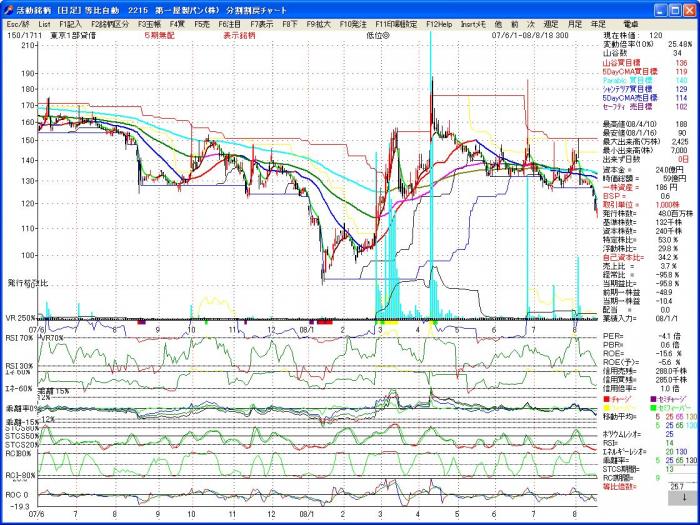
Task: Click the 最高値(08/4/10) 188 line
Action: point(645,124)
